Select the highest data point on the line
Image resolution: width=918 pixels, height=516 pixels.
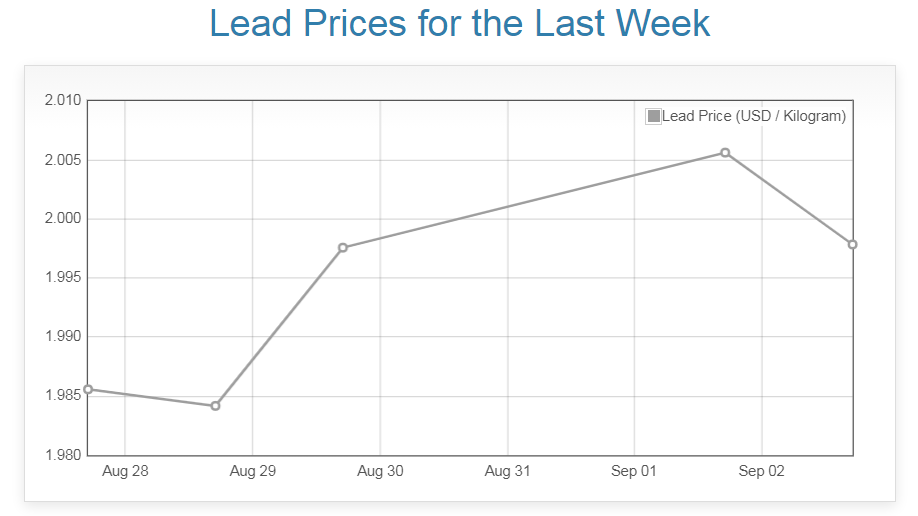point(725,153)
